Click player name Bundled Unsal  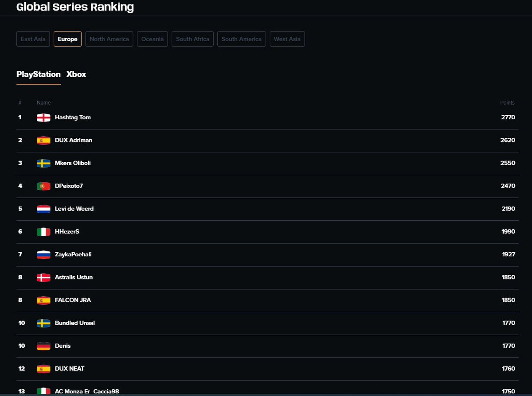[75, 323]
